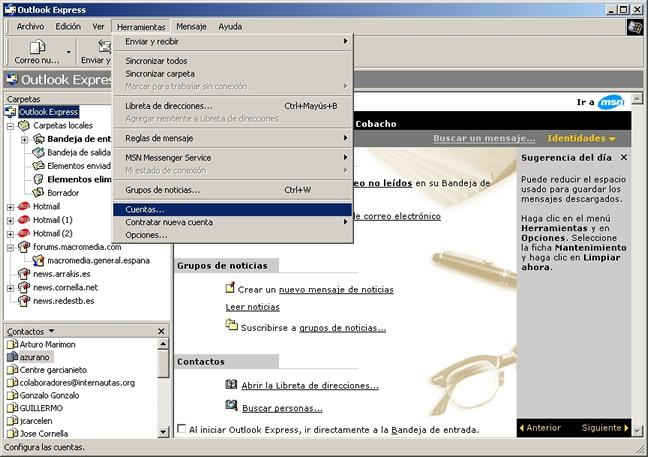
Task: Open the Identidades dropdown
Action: point(581,138)
